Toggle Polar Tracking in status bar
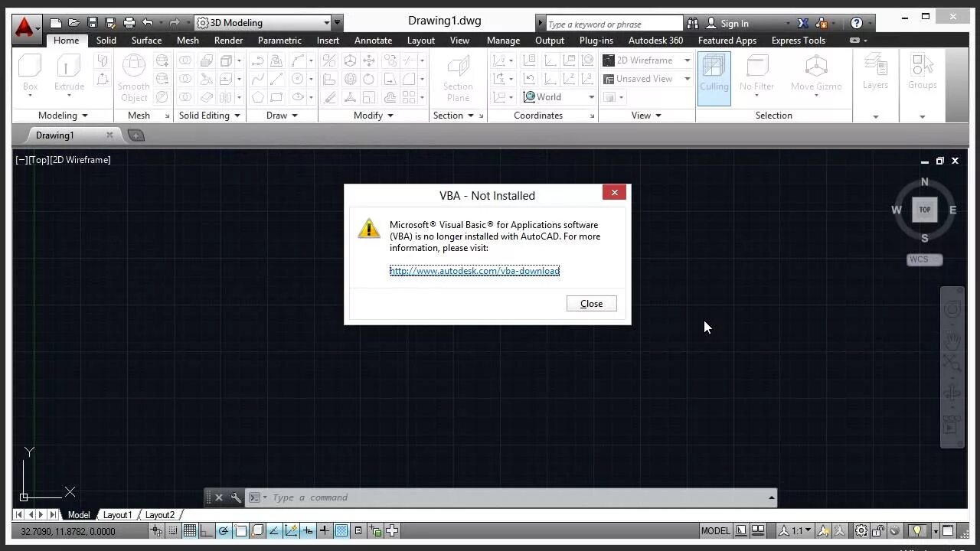Image resolution: width=980 pixels, height=551 pixels. coord(224,530)
